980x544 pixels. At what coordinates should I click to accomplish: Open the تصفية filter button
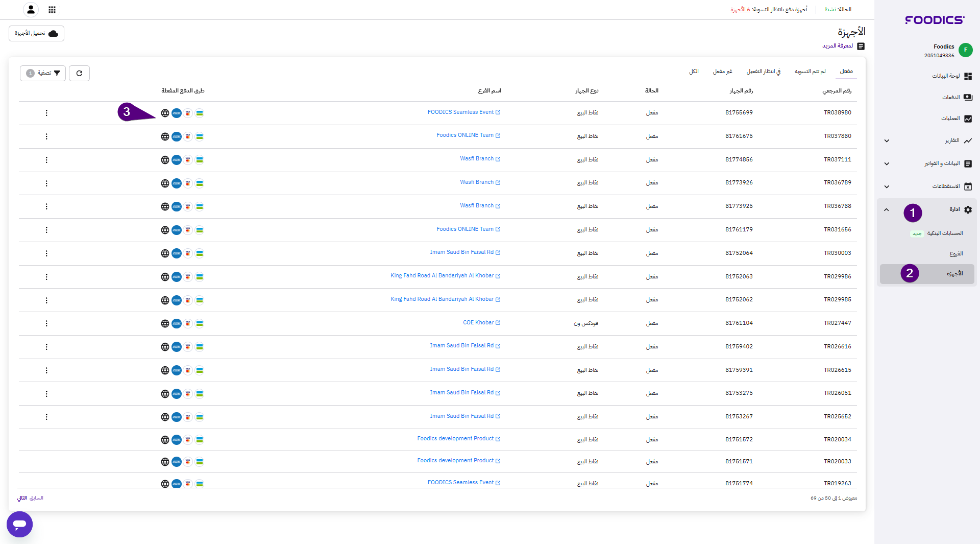(x=43, y=73)
